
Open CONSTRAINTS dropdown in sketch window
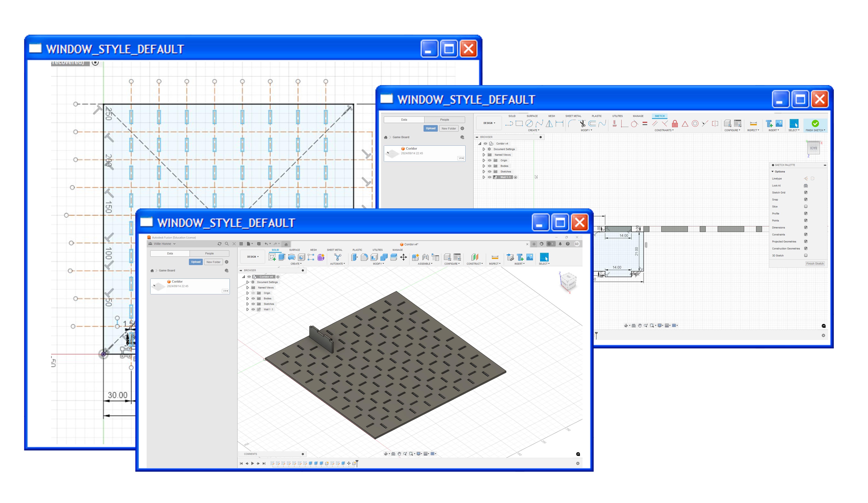tap(664, 130)
